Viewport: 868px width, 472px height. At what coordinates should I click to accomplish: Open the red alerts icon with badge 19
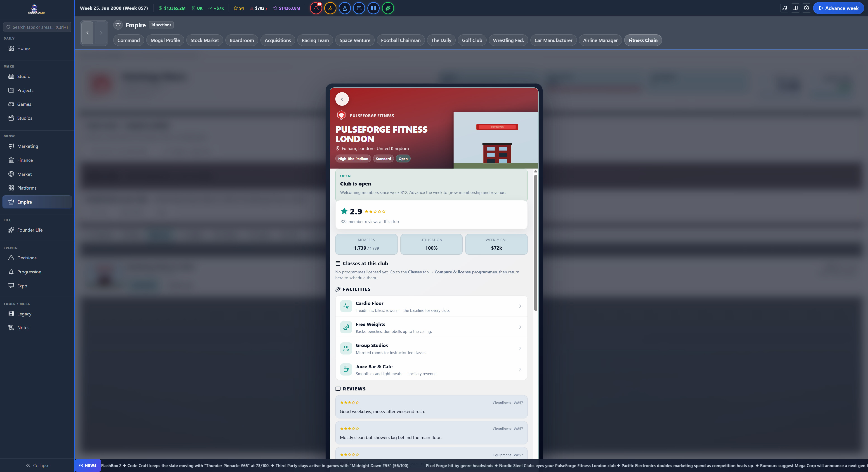(316, 8)
